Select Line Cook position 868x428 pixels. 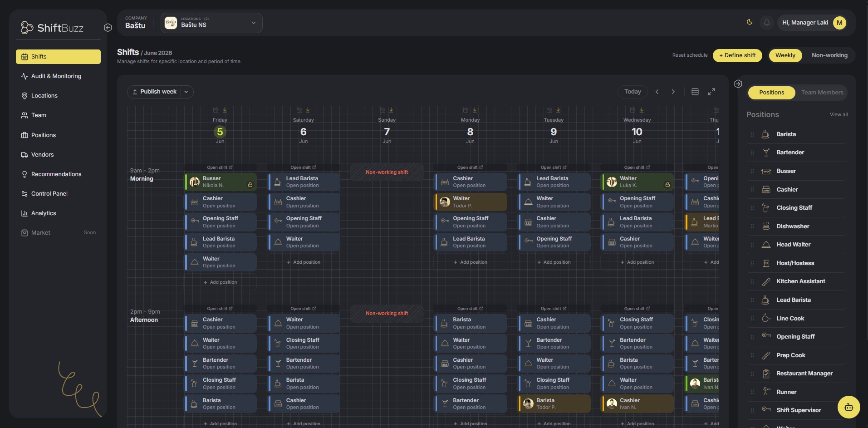coord(796,319)
